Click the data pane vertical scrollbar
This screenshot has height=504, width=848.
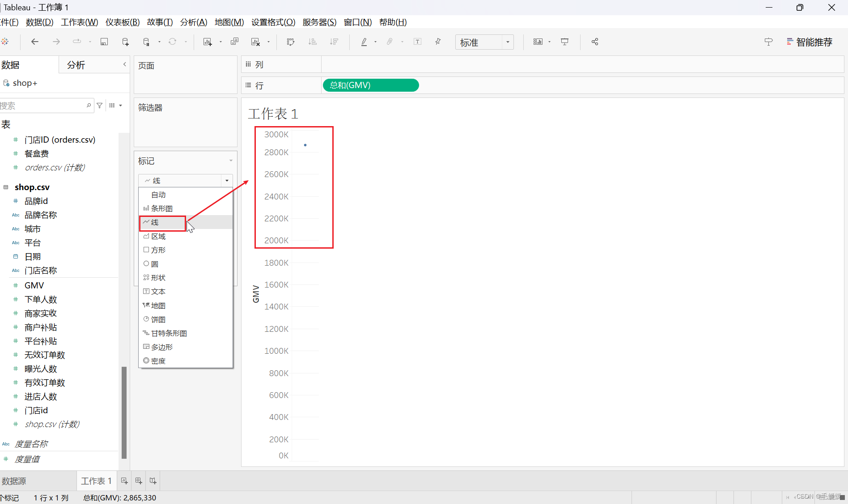click(124, 412)
